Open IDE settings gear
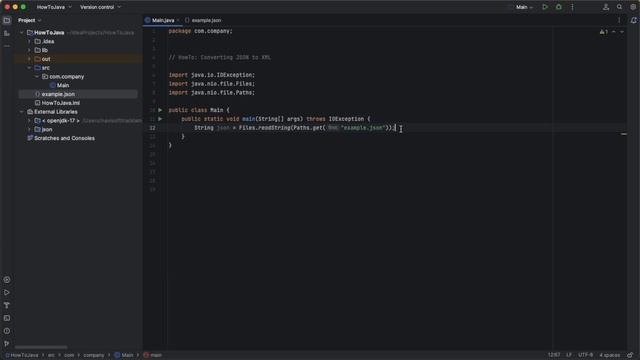 click(633, 7)
